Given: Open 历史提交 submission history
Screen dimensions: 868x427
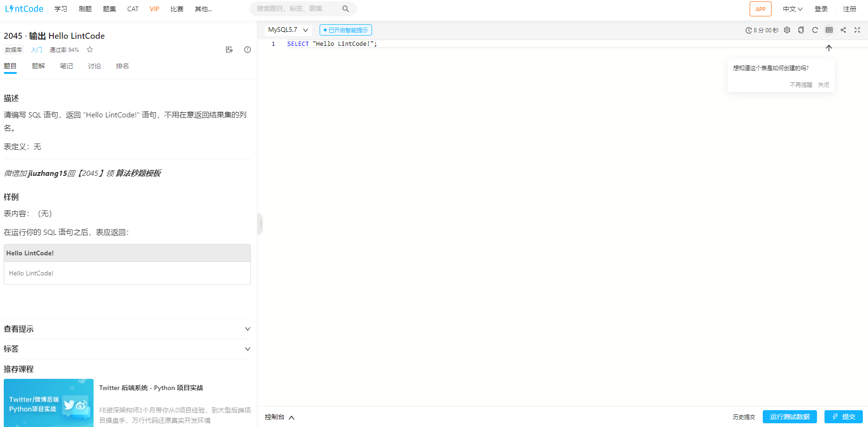Looking at the screenshot, I should [x=744, y=417].
